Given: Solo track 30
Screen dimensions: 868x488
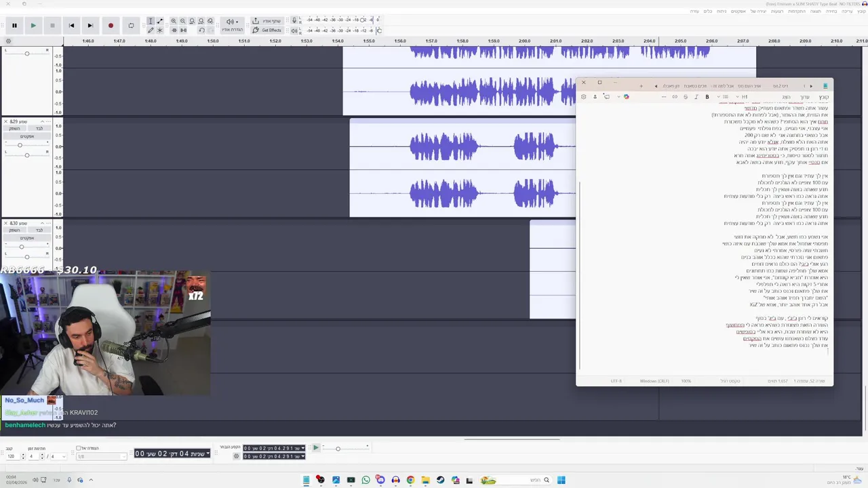Looking at the screenshot, I should coord(39,230).
